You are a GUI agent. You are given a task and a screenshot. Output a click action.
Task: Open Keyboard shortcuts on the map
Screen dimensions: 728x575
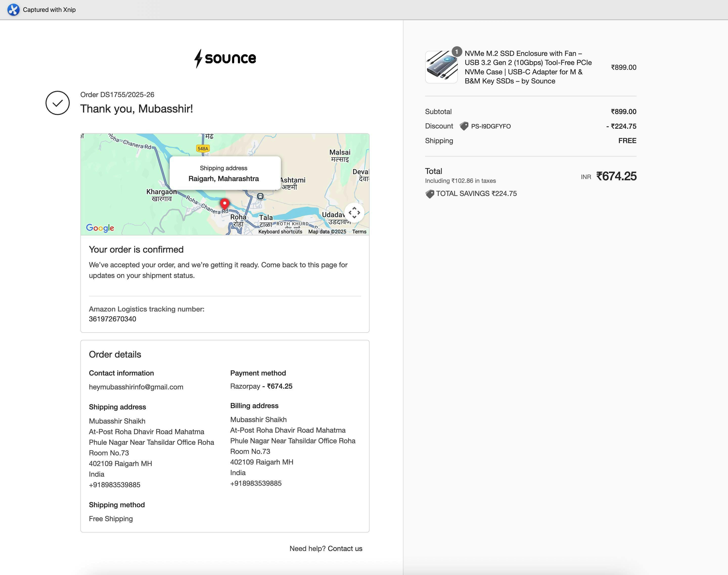click(x=280, y=232)
